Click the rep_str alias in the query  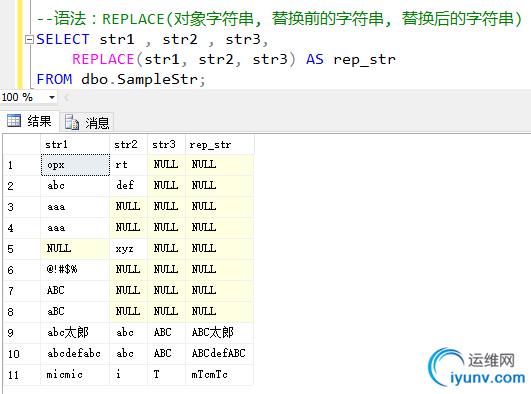pos(364,60)
